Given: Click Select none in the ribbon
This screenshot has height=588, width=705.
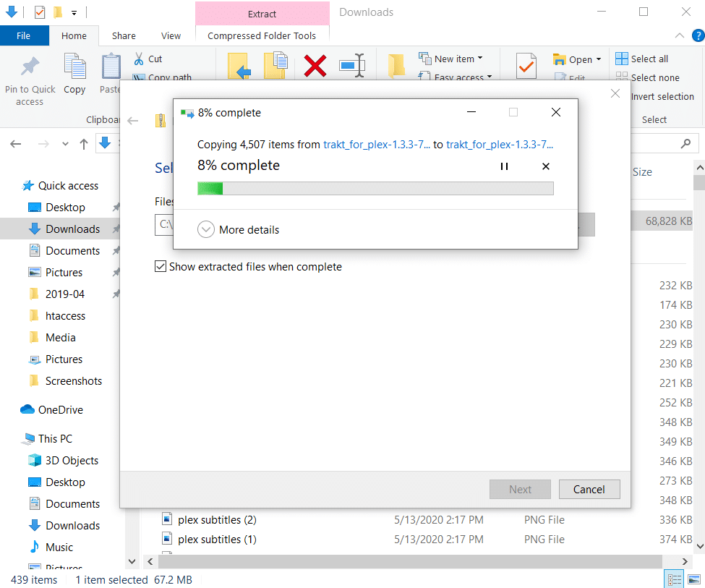Looking at the screenshot, I should [647, 77].
